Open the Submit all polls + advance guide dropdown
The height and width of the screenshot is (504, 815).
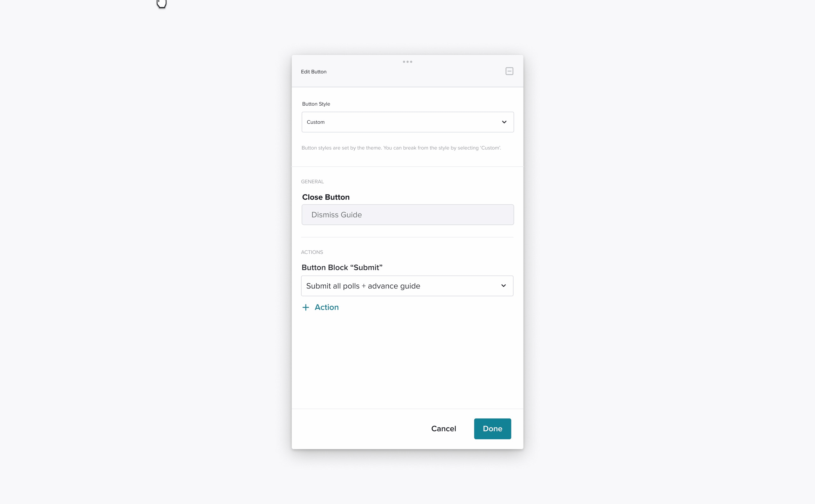(x=407, y=286)
